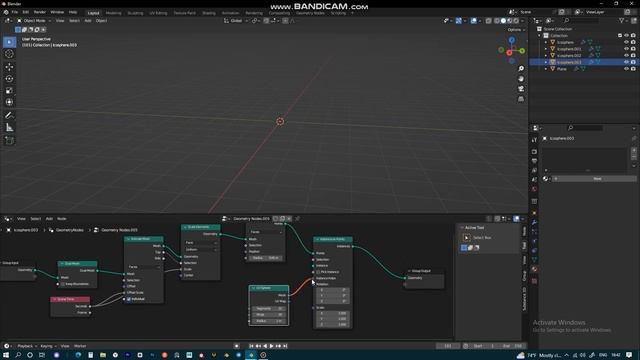Open the Object Mode dropdown
Viewport: 640px width, 360px height.
(x=34, y=20)
